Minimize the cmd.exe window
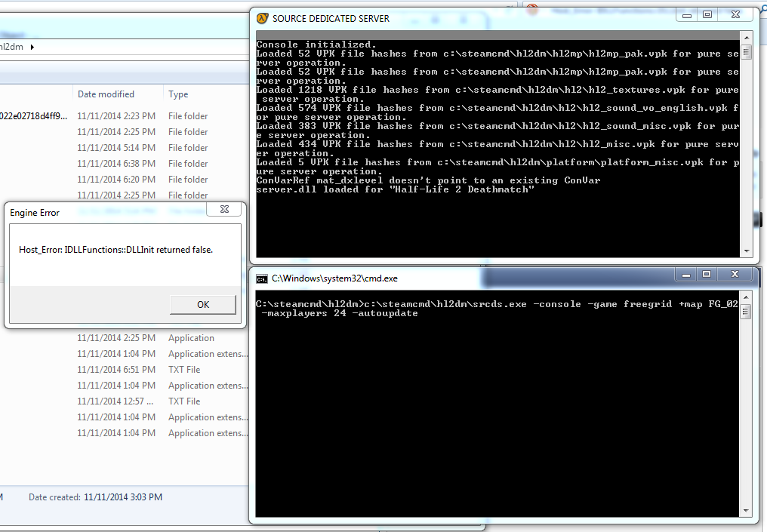Screen dimensions: 767x532 click(685, 275)
